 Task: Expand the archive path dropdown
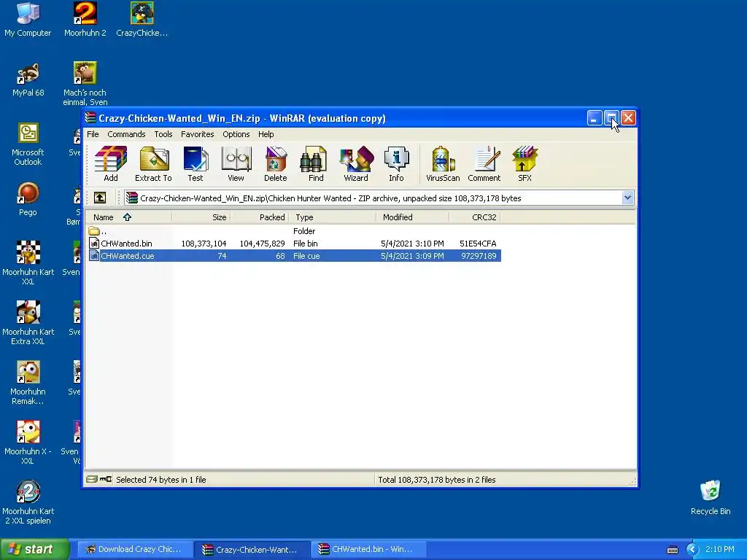click(x=627, y=198)
